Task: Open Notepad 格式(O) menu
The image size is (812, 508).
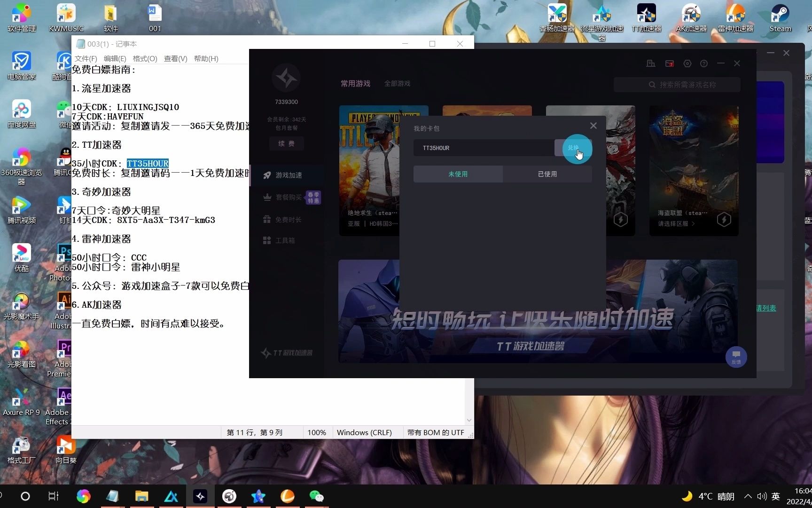Action: [x=145, y=59]
